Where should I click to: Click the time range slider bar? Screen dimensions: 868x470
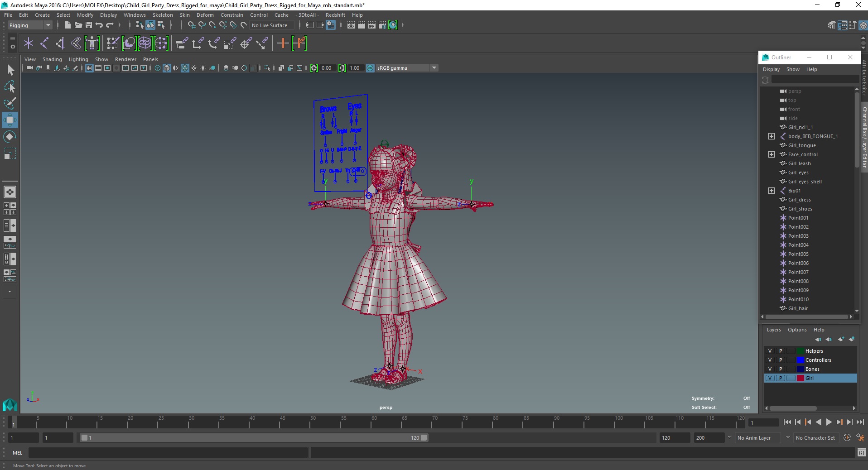coord(254,438)
